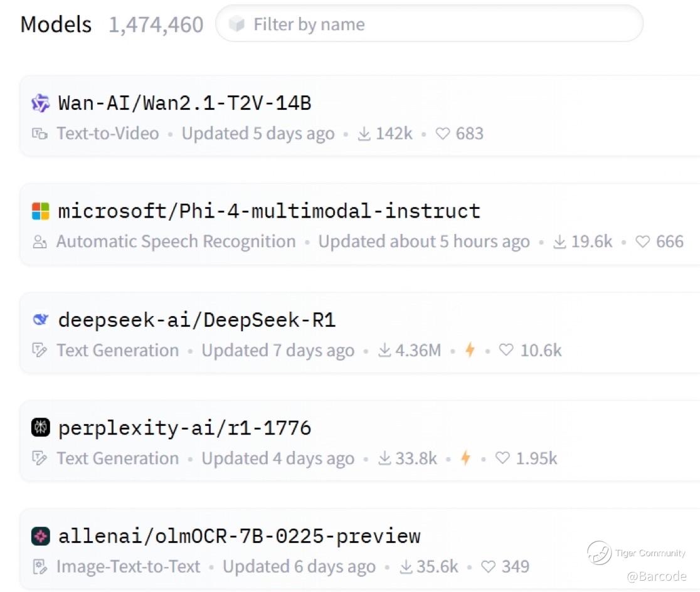Click the Microsoft four-color logo icon
The height and width of the screenshot is (592, 700).
[40, 211]
